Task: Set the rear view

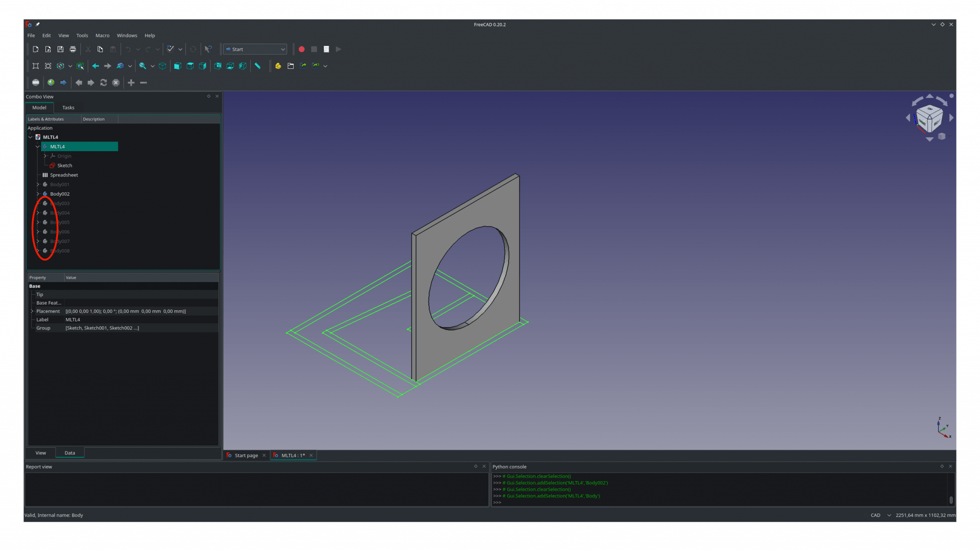Action: point(218,66)
